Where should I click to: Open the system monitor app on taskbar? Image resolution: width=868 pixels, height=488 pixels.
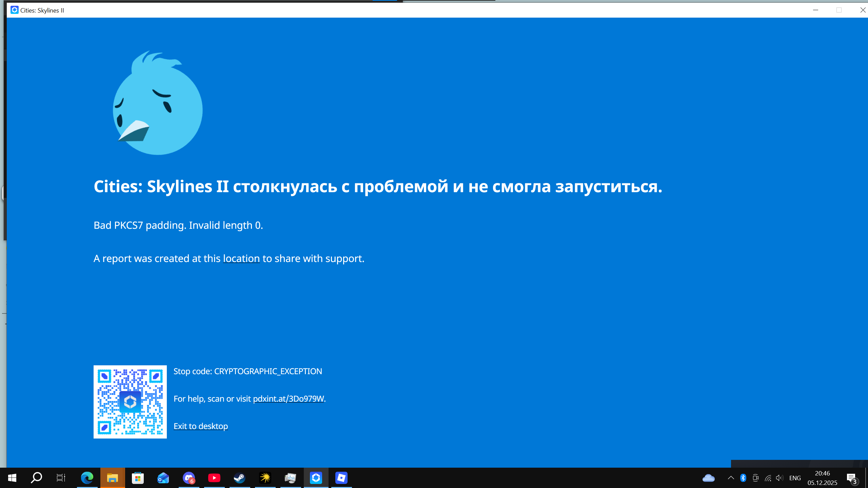(x=291, y=478)
